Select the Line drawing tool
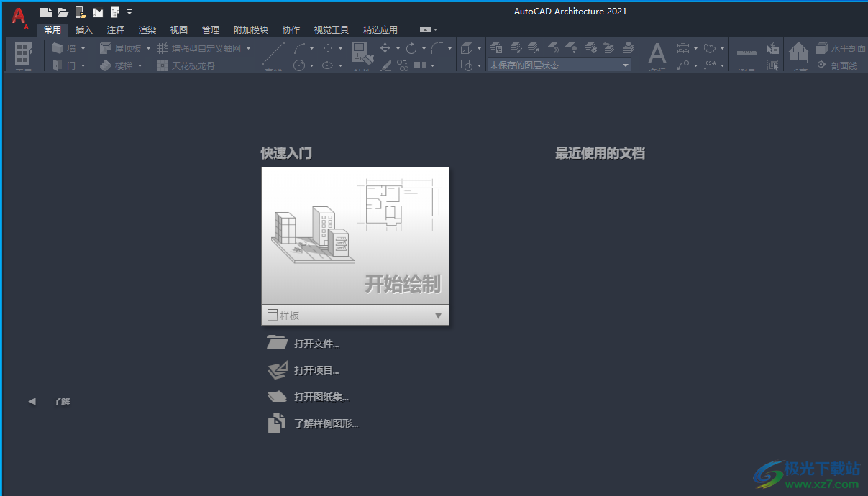 coord(273,54)
